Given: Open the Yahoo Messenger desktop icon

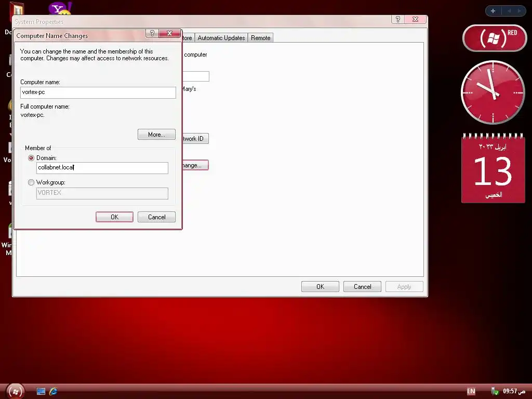Looking at the screenshot, I should click(x=60, y=8).
